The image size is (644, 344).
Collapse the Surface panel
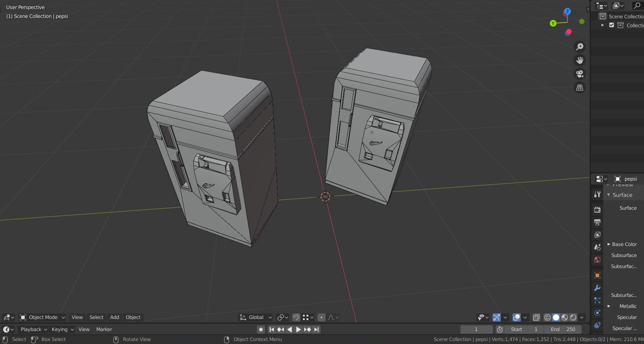tap(608, 195)
